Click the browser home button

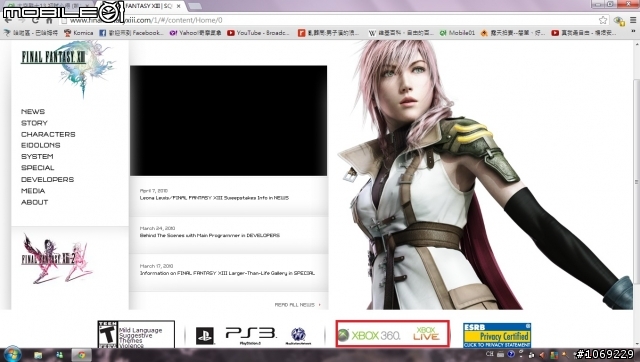point(50,20)
